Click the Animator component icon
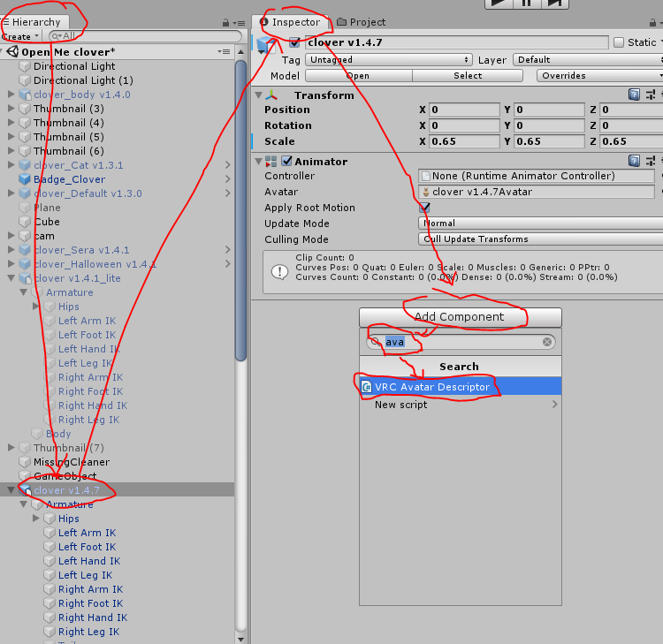 (x=271, y=162)
